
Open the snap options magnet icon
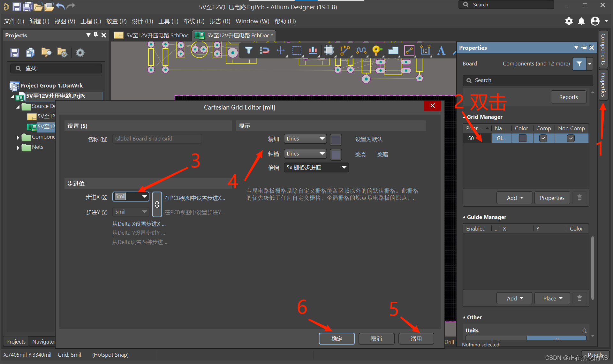(x=264, y=50)
